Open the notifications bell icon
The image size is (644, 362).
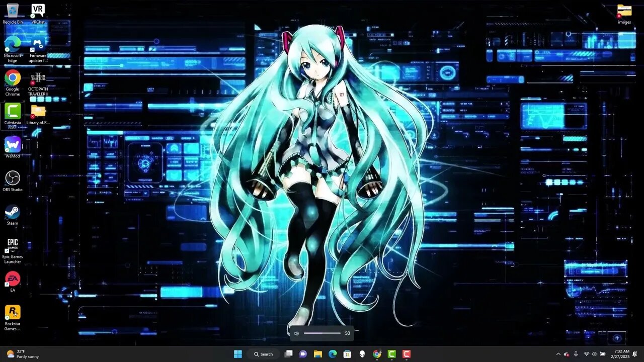point(635,354)
